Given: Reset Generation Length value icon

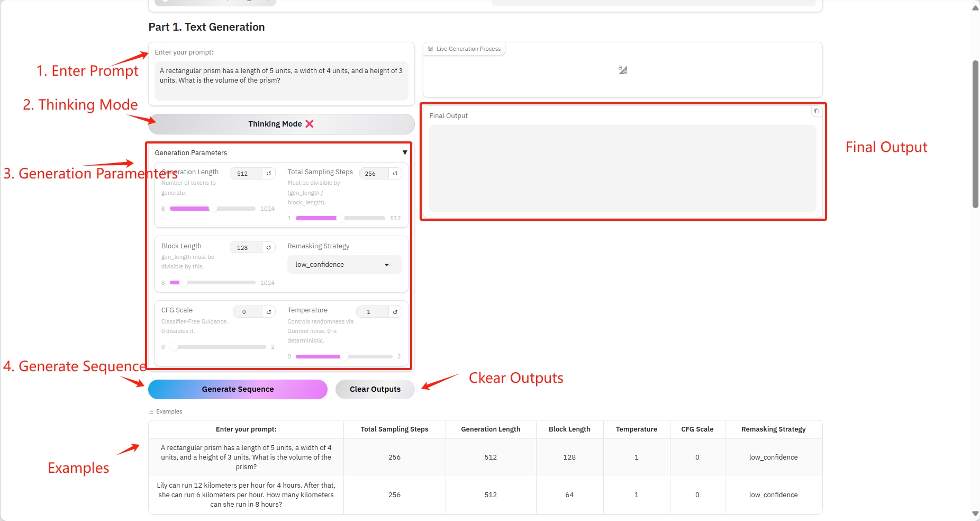Looking at the screenshot, I should coord(269,174).
